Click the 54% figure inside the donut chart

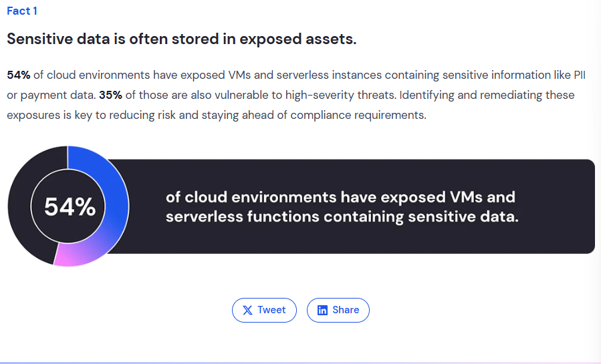click(70, 207)
